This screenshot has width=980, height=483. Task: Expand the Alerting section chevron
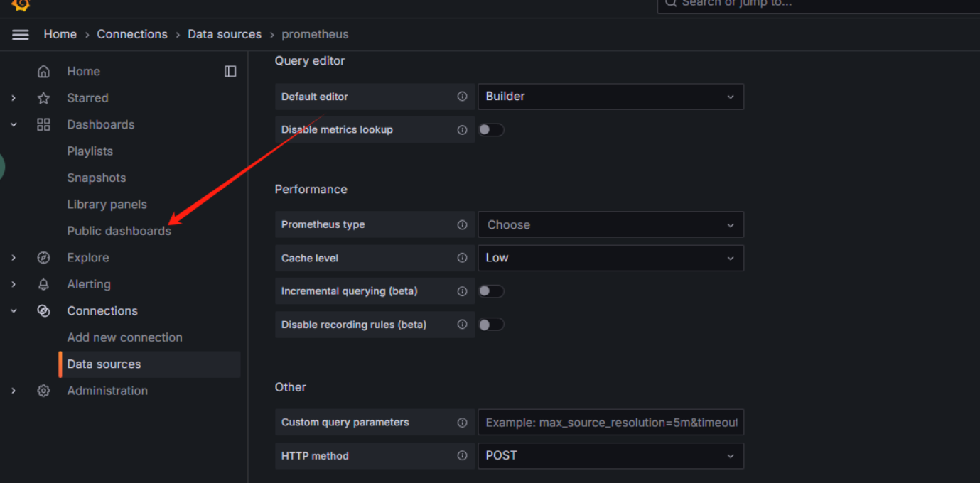click(x=14, y=284)
